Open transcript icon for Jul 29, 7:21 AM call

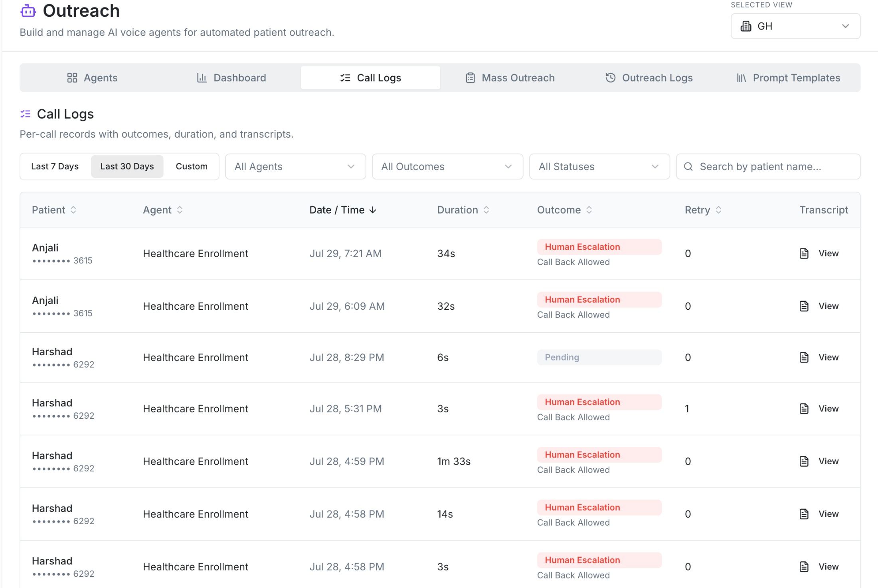tap(804, 253)
